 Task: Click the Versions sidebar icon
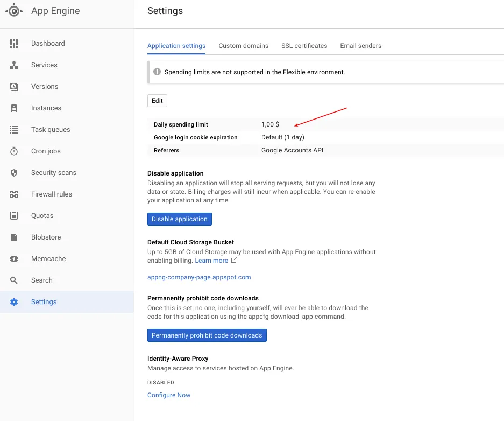click(14, 87)
